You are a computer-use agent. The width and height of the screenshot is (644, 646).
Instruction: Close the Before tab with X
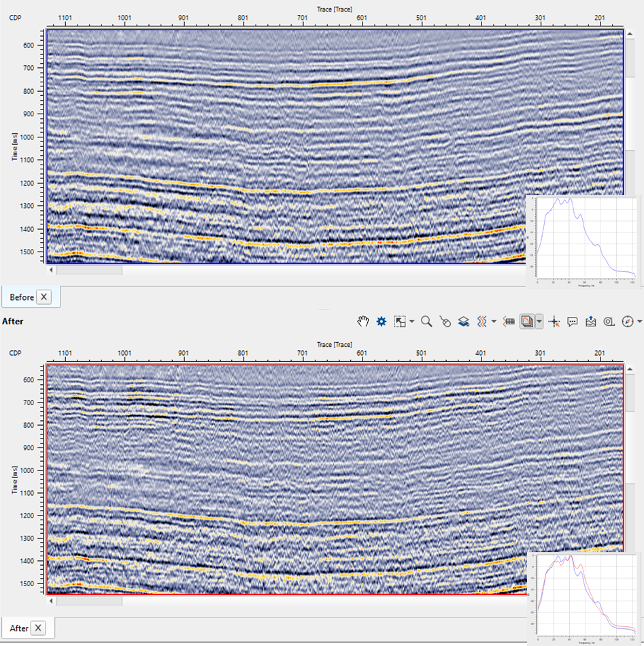[x=44, y=297]
